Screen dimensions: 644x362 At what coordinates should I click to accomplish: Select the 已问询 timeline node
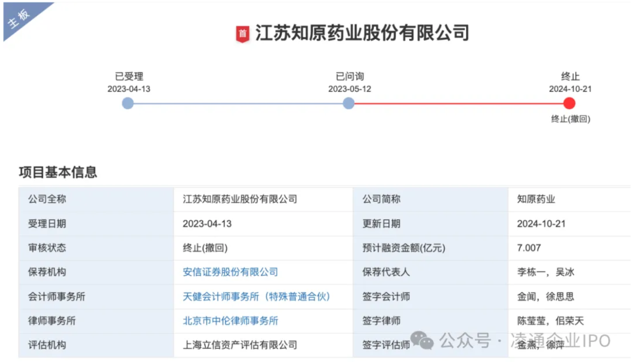(348, 103)
